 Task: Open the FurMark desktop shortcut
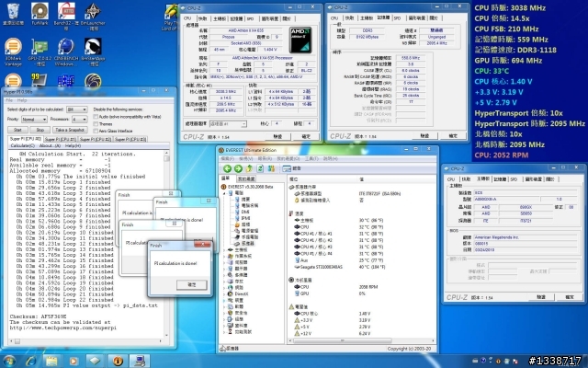[40, 14]
